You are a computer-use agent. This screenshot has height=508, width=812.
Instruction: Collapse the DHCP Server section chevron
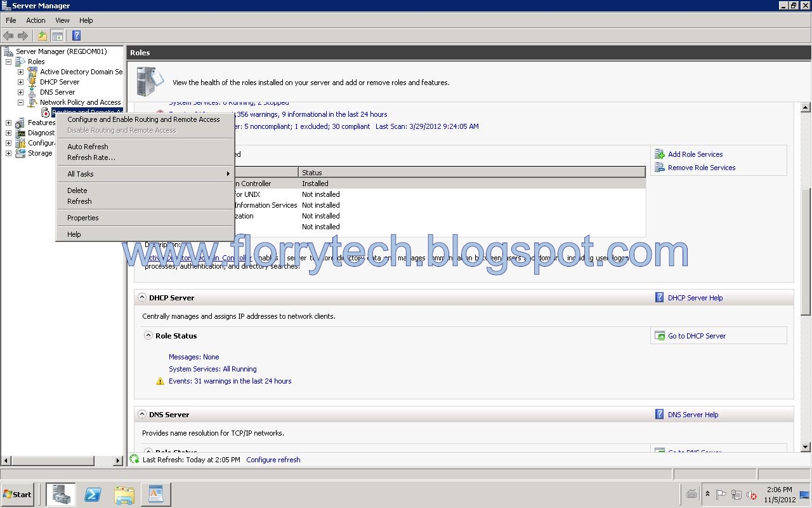coord(142,297)
